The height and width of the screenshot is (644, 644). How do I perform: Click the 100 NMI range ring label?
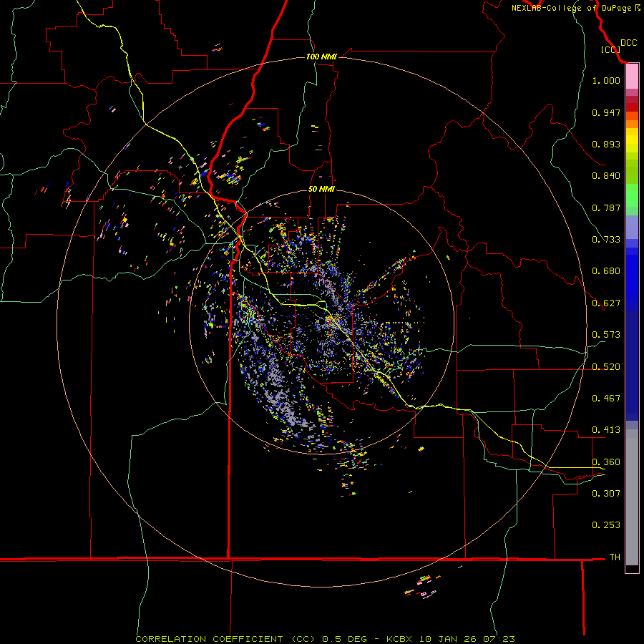(x=321, y=57)
